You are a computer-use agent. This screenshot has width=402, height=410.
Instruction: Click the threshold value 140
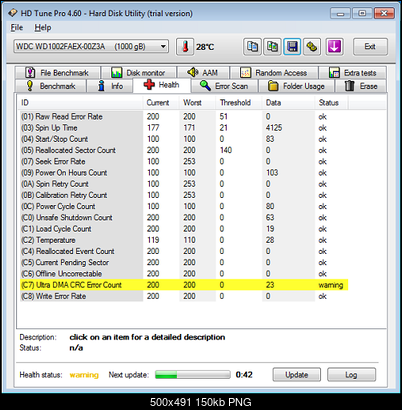point(226,150)
